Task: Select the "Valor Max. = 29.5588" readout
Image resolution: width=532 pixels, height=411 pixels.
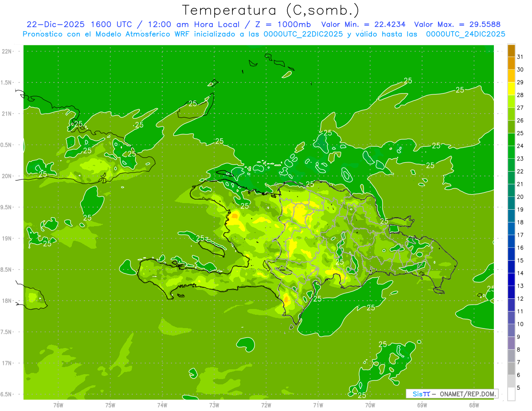Action: (x=458, y=24)
